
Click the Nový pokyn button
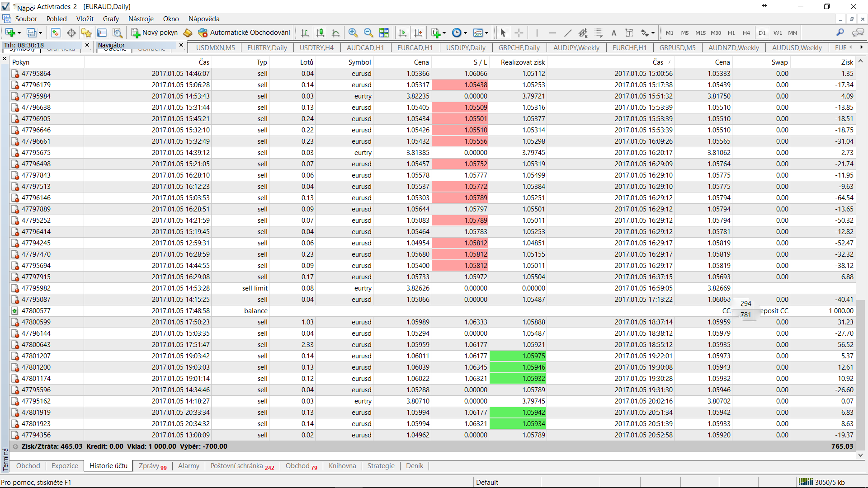(155, 33)
